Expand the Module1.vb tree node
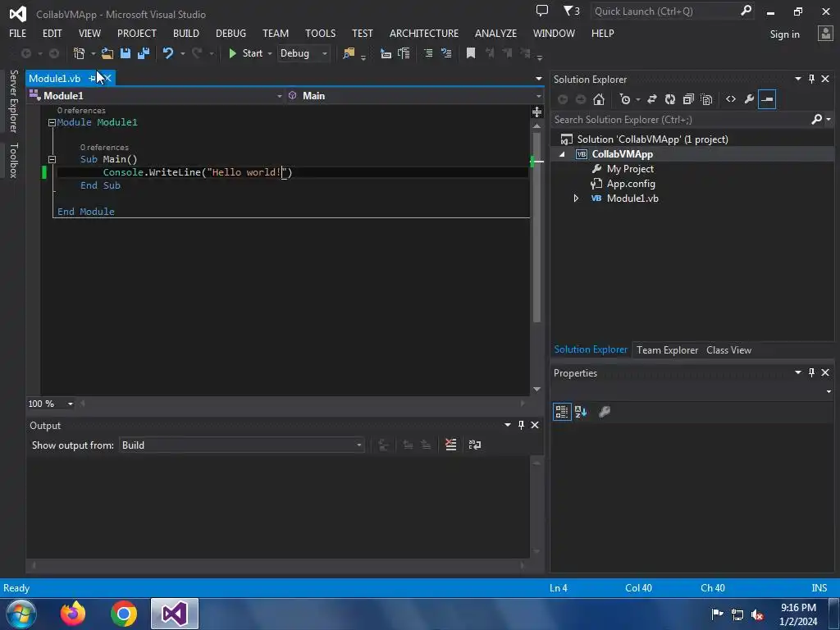Image resolution: width=840 pixels, height=630 pixels. [576, 199]
